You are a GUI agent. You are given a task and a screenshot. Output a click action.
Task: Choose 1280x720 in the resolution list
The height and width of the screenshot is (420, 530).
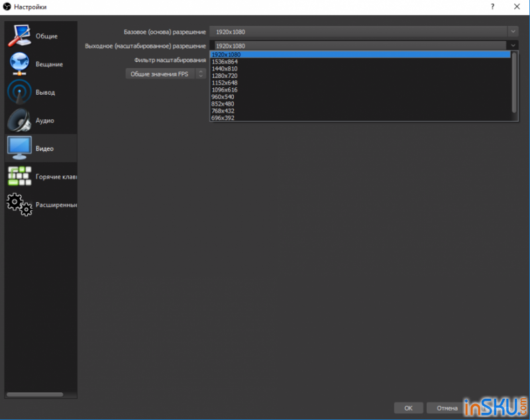pyautogui.click(x=360, y=76)
